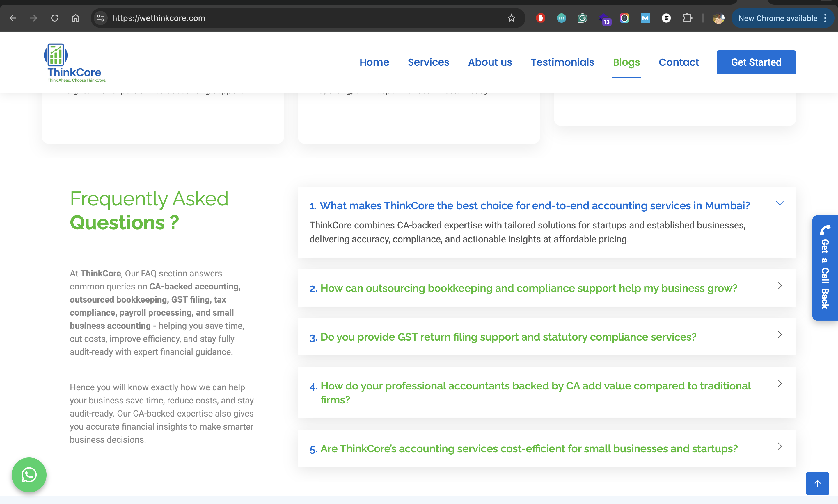Image resolution: width=838 pixels, height=504 pixels.
Task: Open the Services menu item
Action: pos(428,62)
